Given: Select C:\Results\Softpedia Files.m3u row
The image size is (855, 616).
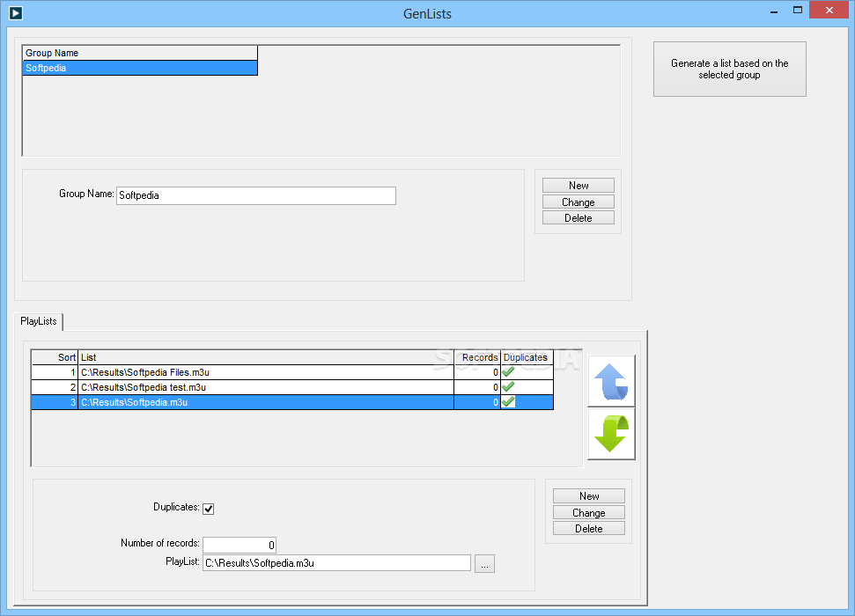Looking at the screenshot, I should point(292,372).
